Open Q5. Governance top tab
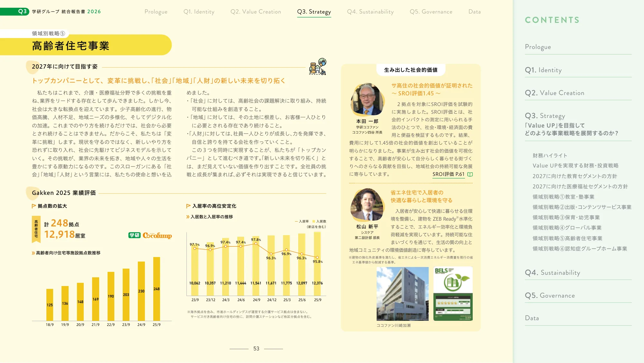 (431, 12)
